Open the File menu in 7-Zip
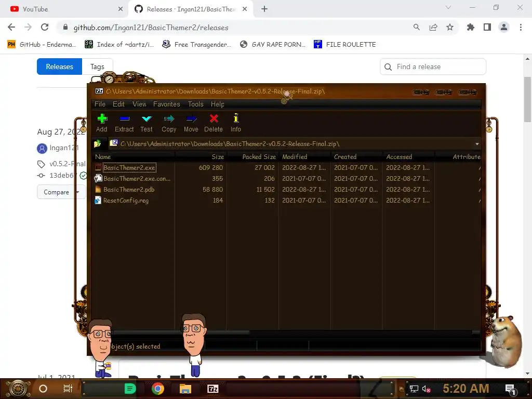The image size is (532, 399). 100,104
